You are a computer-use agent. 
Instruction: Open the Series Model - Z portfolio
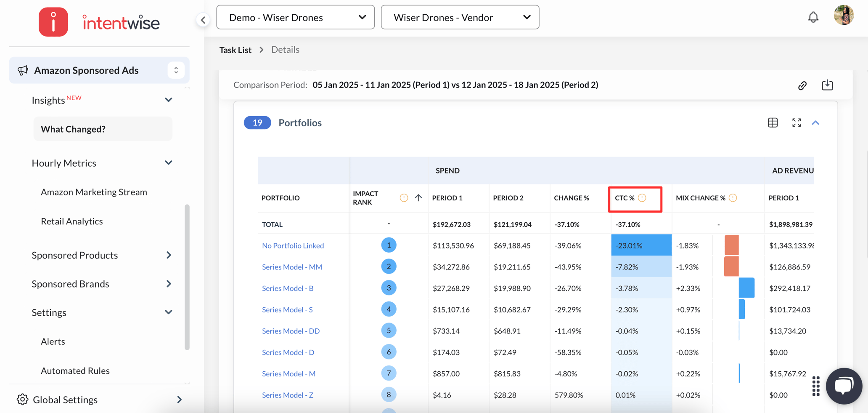(x=288, y=395)
